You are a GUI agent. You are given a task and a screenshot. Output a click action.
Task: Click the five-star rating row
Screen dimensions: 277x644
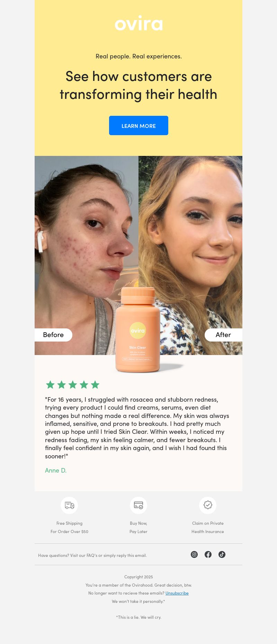(73, 385)
